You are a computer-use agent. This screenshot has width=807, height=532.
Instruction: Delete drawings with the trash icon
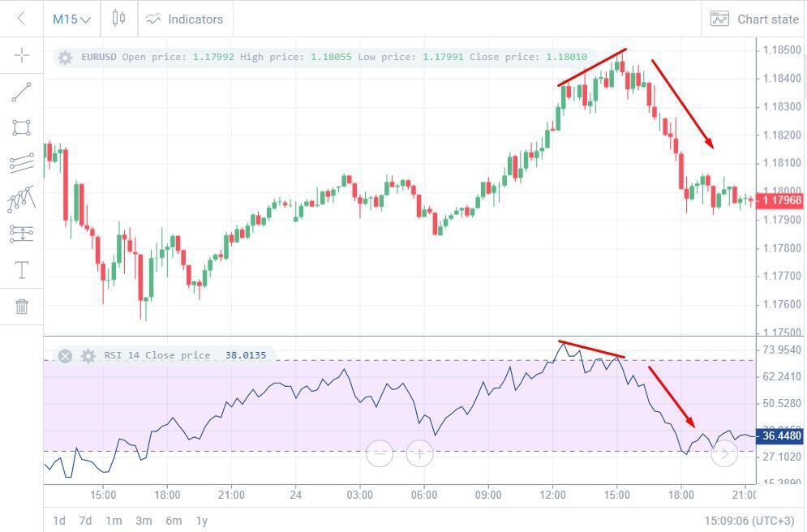(22, 306)
